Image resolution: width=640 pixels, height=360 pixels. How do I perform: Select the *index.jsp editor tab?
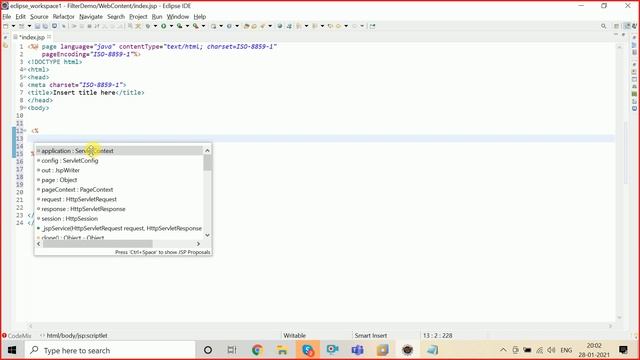[32, 37]
